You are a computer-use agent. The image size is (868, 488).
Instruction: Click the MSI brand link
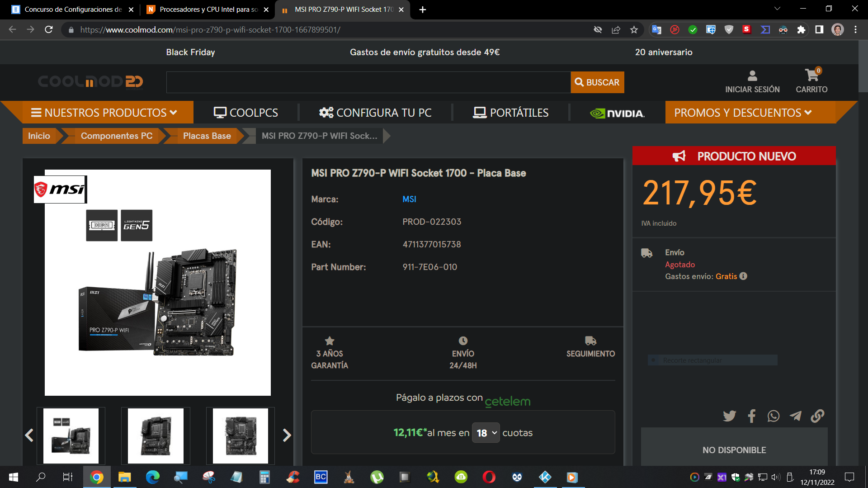click(x=409, y=199)
